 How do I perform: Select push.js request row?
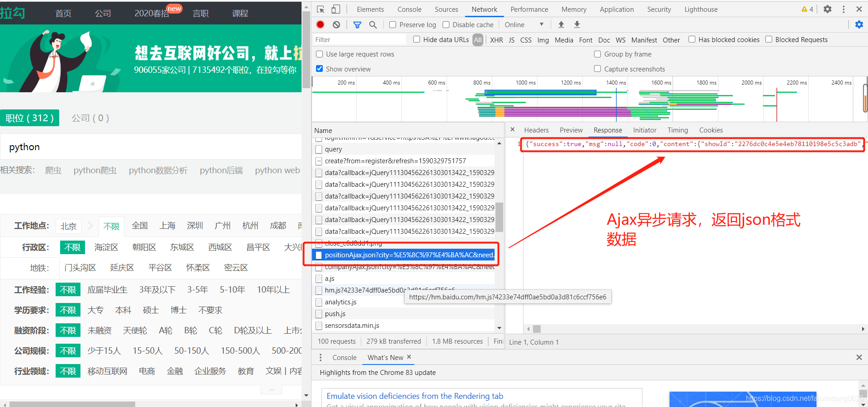[x=404, y=314]
